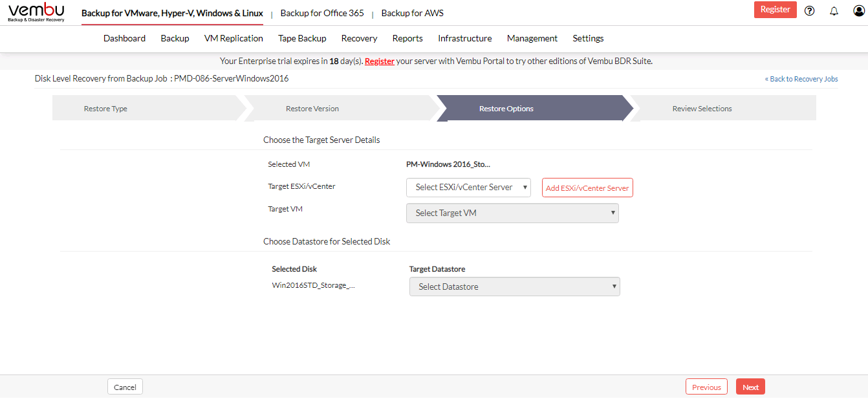Click the disk name Win2016STD_Storage_...
Viewport: 868px width, 401px height.
(314, 285)
